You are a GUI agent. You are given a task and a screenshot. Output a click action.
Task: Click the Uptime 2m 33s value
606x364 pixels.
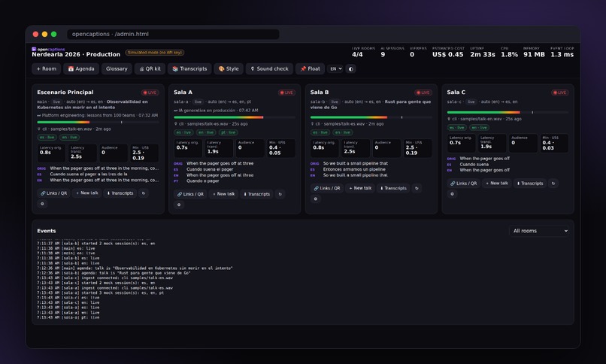483,54
